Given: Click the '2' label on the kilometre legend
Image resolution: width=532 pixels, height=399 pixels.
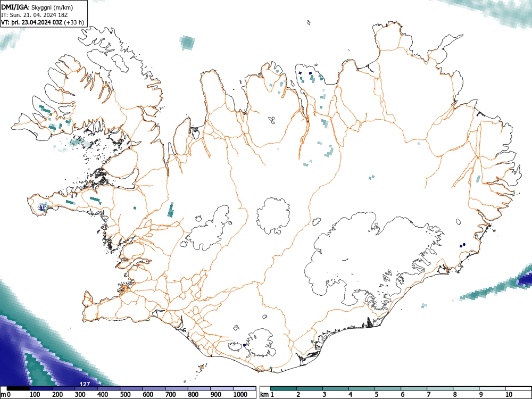Looking at the screenshot, I should pos(298,395).
